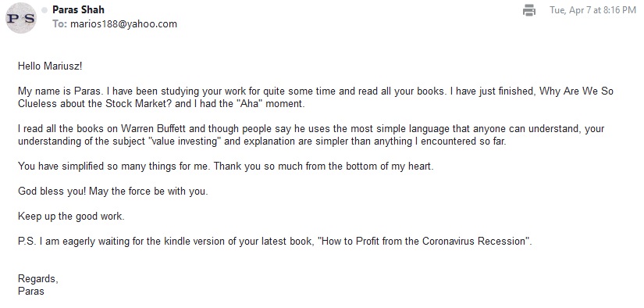Click May the force be with you
This screenshot has width=644, height=308.
tap(148, 192)
